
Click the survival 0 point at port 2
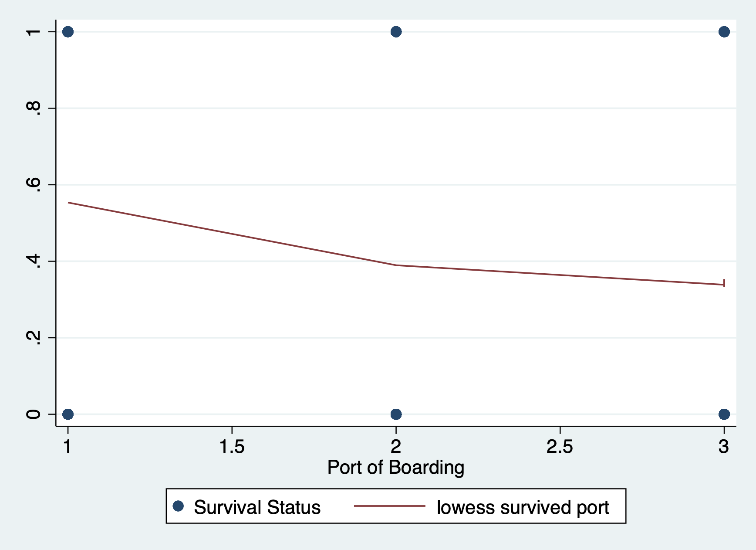pyautogui.click(x=396, y=414)
